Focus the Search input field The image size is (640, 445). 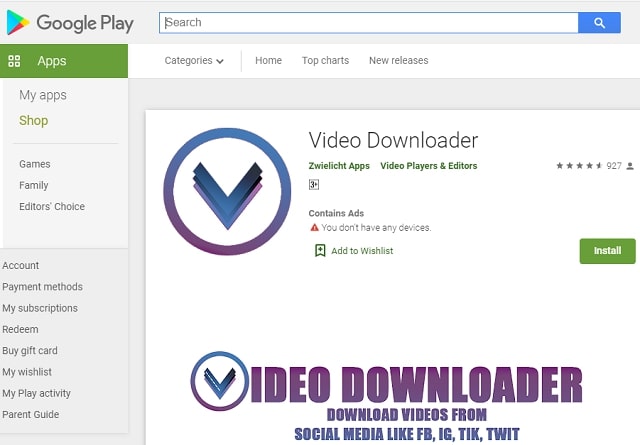pyautogui.click(x=369, y=23)
